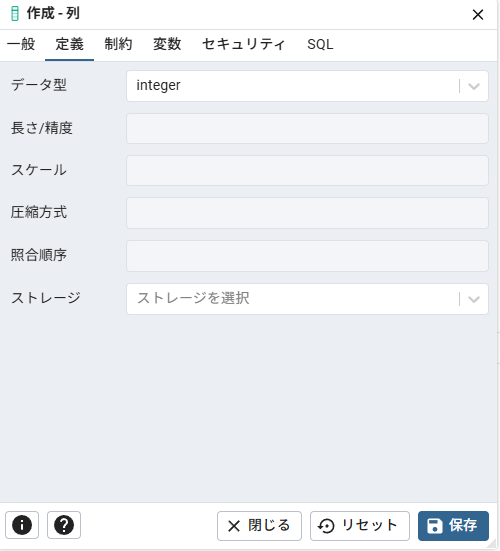
Task: Show the SQL tab
Action: (x=320, y=45)
